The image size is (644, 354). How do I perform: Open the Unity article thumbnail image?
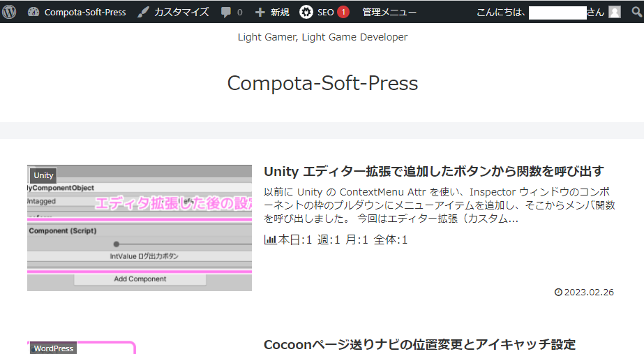(x=140, y=228)
